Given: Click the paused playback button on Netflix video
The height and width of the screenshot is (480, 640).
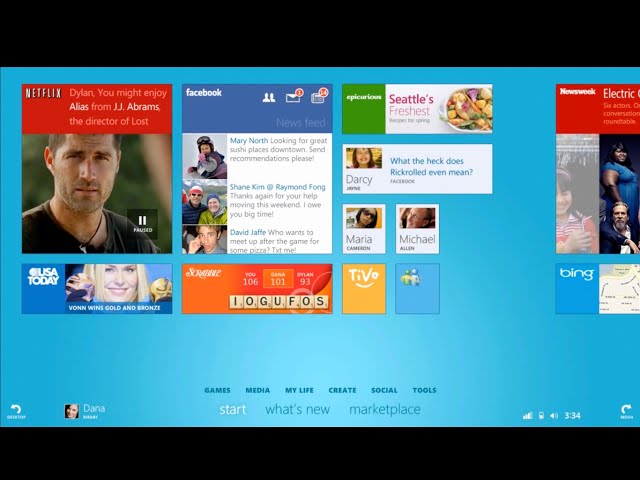Looking at the screenshot, I should coord(142,224).
